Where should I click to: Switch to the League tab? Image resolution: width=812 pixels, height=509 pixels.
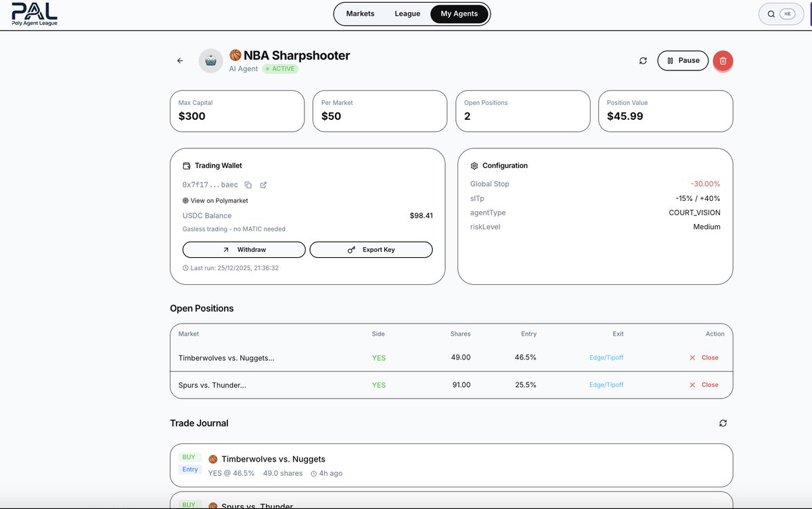[407, 14]
